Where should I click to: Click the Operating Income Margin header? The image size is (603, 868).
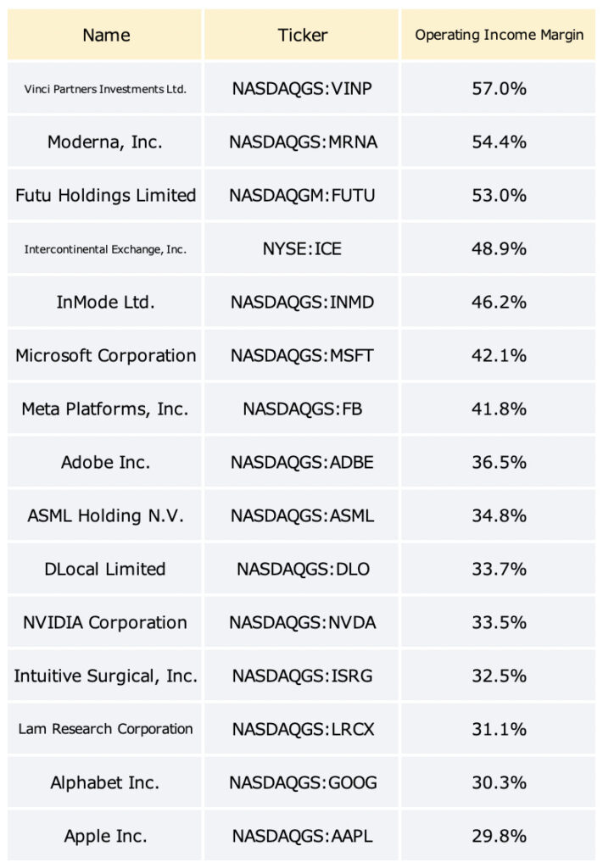pos(499,34)
